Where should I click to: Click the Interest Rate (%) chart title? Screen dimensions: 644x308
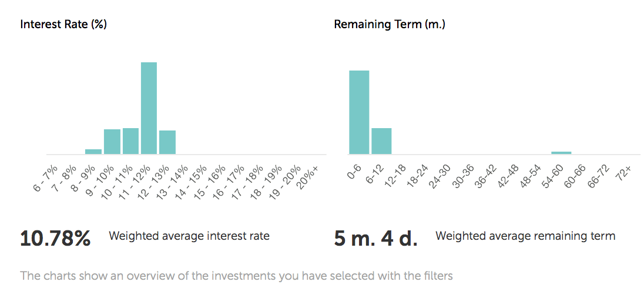(x=63, y=25)
